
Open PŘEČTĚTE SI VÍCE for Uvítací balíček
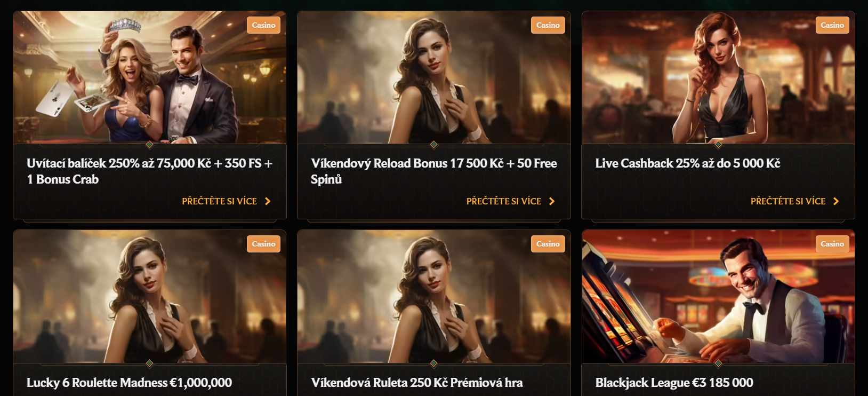(x=219, y=201)
